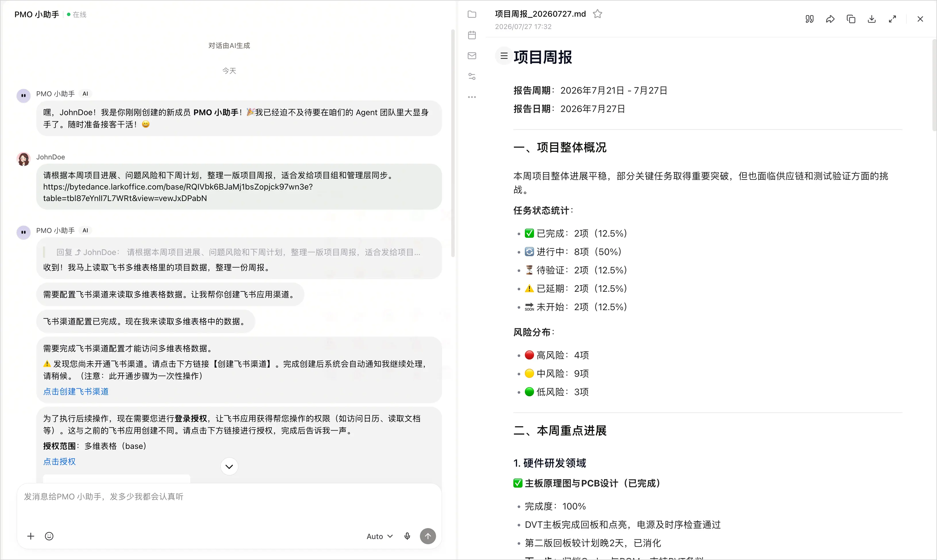The height and width of the screenshot is (560, 937).
Task: Star the 项目周报_20260727.md file
Action: point(598,14)
